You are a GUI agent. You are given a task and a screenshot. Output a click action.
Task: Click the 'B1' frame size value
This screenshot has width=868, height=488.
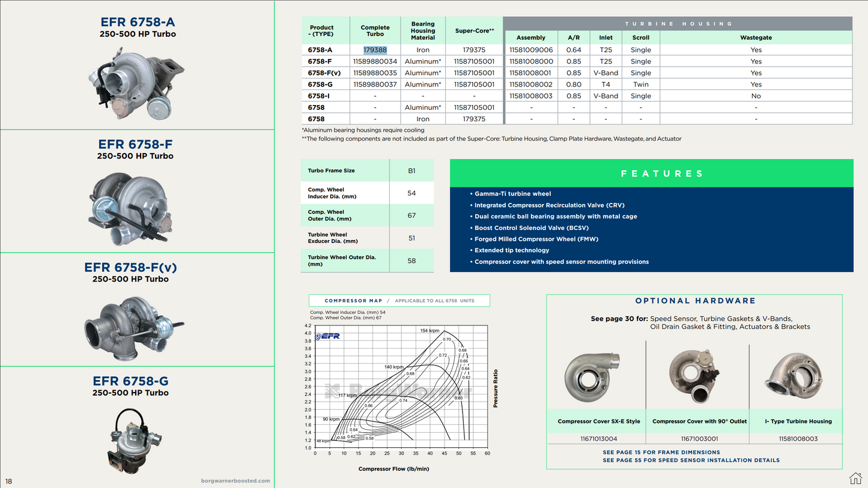[x=411, y=170]
